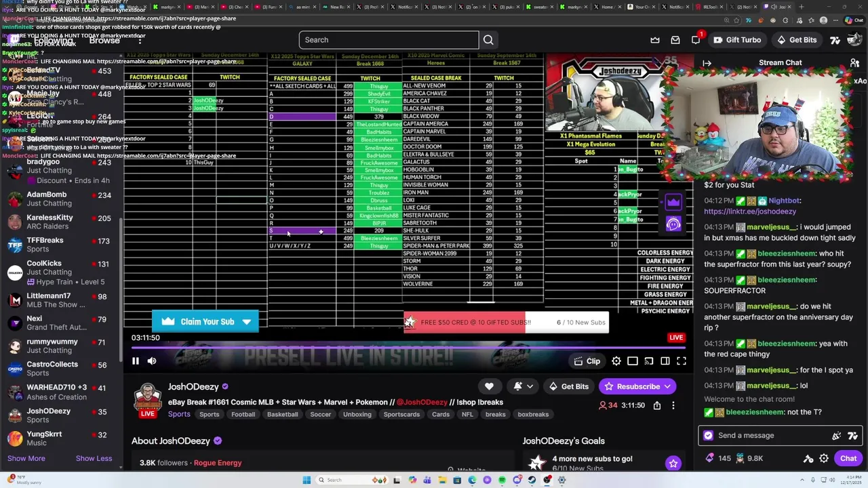Open the linktr.ee/joshodeezy chat link
The image size is (868, 488).
coord(750,211)
